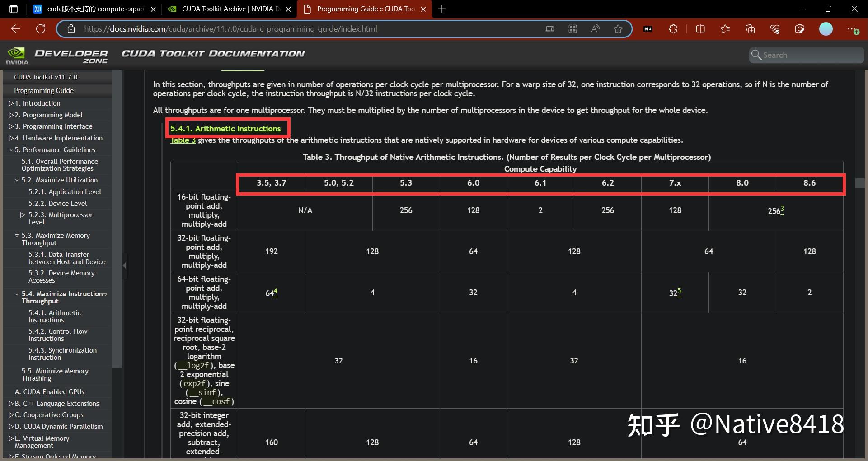Expand the '1. Introduction' section
Viewport: 868px width, 461px height.
tap(11, 103)
